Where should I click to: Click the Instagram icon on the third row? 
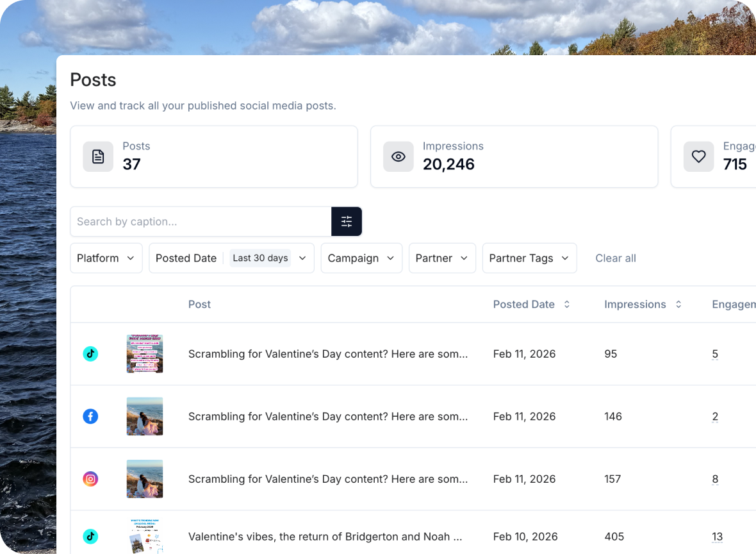pyautogui.click(x=90, y=478)
